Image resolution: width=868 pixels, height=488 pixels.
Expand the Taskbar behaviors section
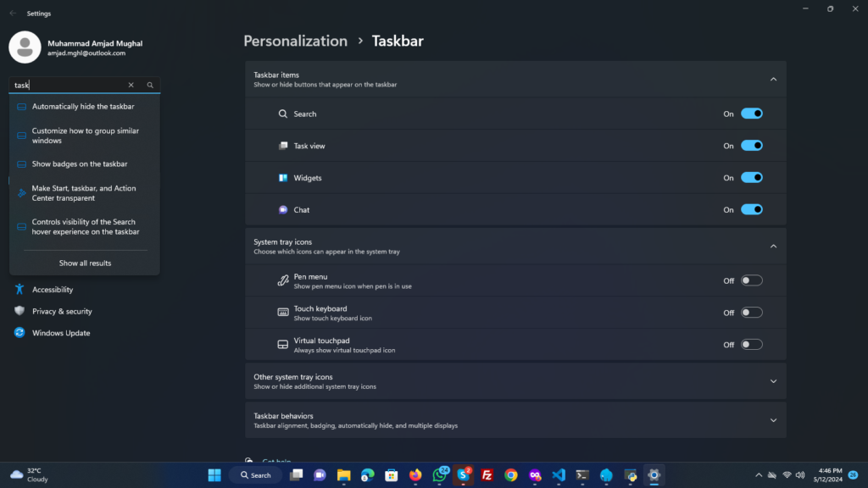click(x=772, y=420)
